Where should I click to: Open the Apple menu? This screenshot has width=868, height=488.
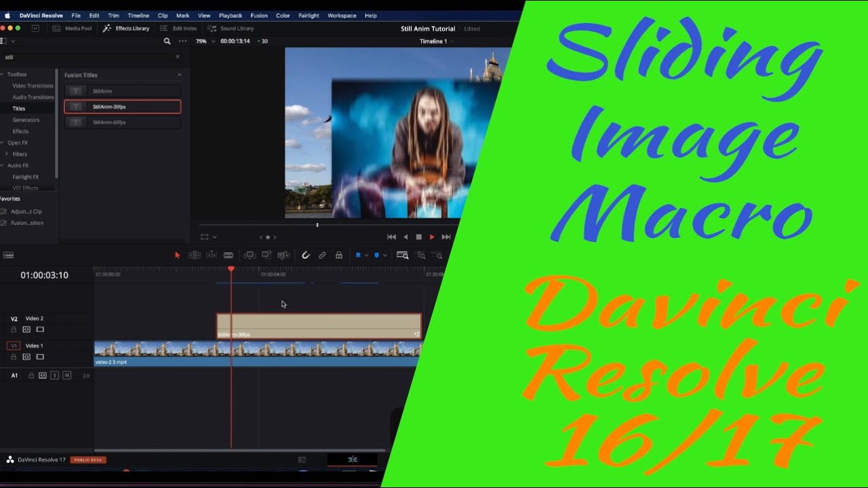(7, 15)
